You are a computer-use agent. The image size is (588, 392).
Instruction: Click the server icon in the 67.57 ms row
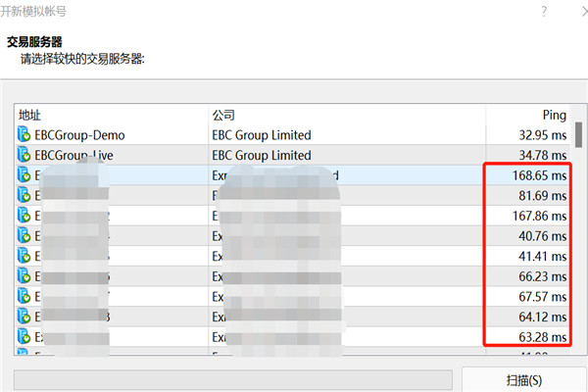24,297
